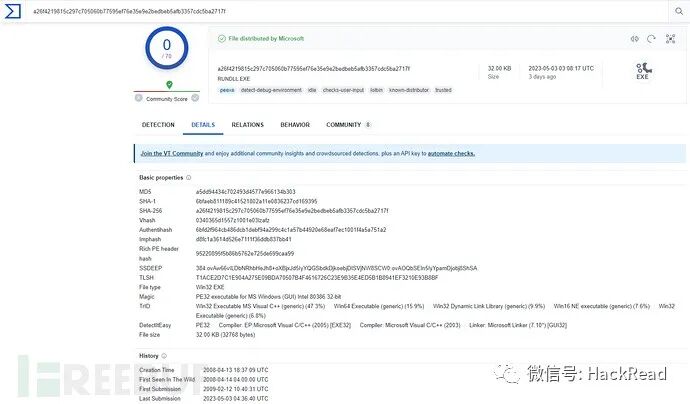
Task: Click the Basic properties info icon
Action: [x=188, y=178]
